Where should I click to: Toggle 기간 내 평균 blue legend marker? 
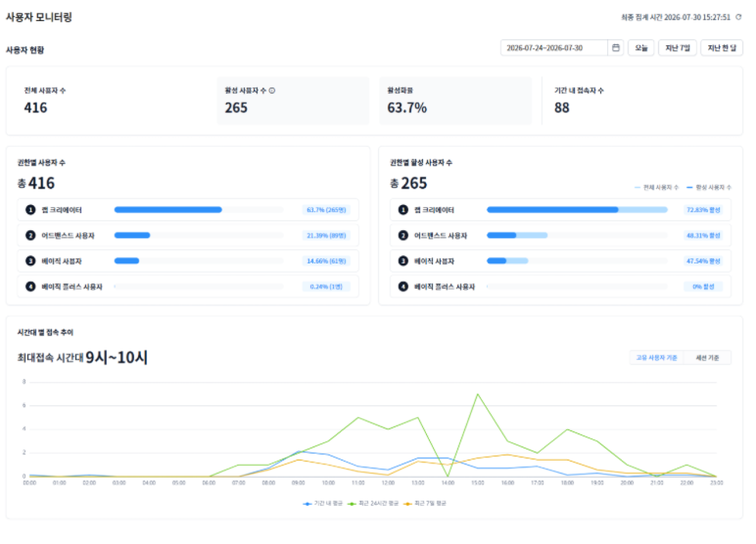pos(307,503)
